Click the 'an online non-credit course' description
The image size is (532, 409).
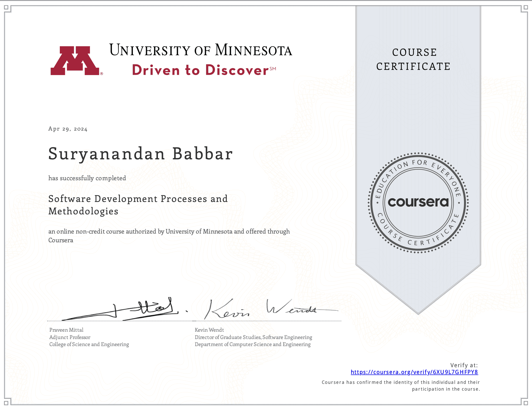(x=169, y=236)
